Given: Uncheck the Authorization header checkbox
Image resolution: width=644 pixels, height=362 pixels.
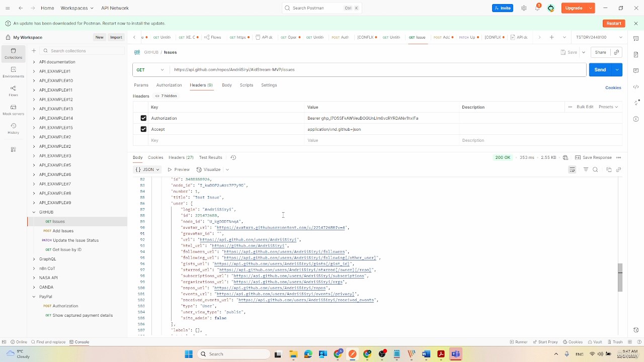Looking at the screenshot, I should [x=143, y=118].
